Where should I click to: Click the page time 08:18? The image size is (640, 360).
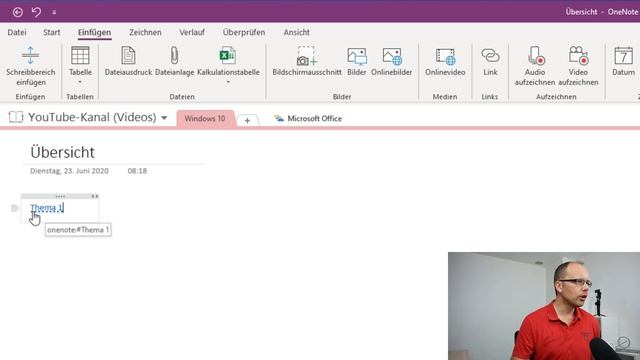click(x=137, y=171)
